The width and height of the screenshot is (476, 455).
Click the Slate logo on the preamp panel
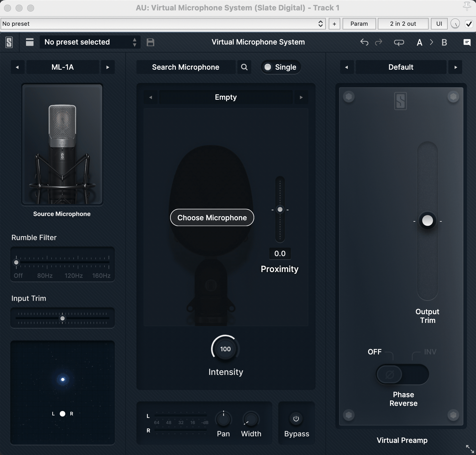click(x=401, y=101)
